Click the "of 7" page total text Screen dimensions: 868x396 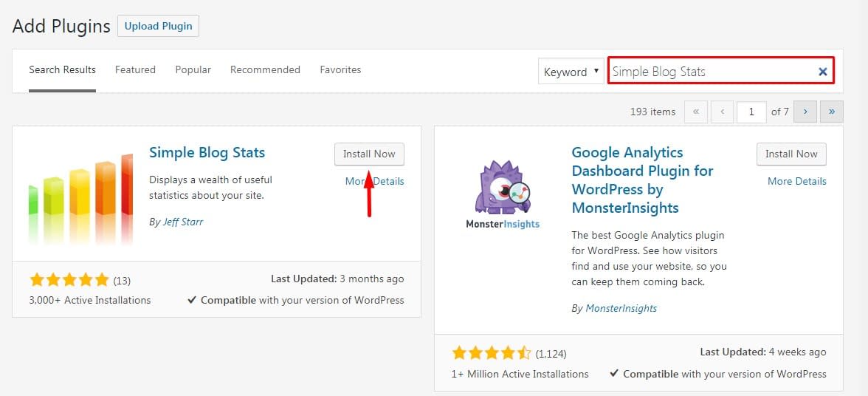point(780,112)
